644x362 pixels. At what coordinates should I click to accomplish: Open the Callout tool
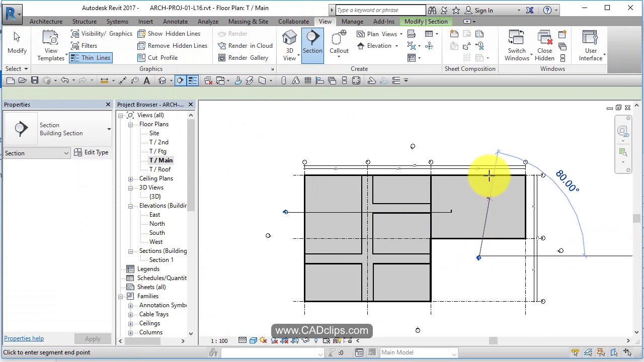click(x=339, y=43)
